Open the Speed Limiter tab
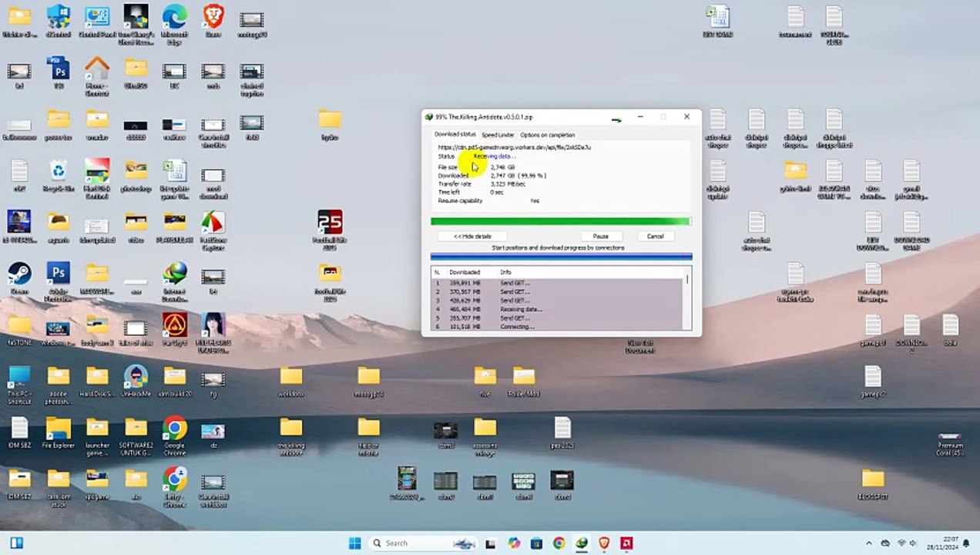The image size is (980, 555). pos(498,135)
